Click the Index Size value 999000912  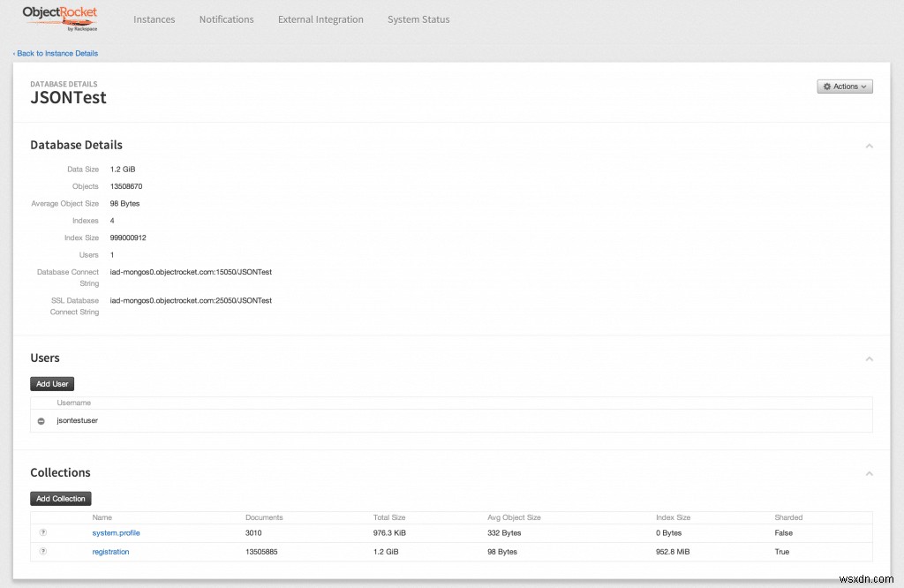coord(128,237)
